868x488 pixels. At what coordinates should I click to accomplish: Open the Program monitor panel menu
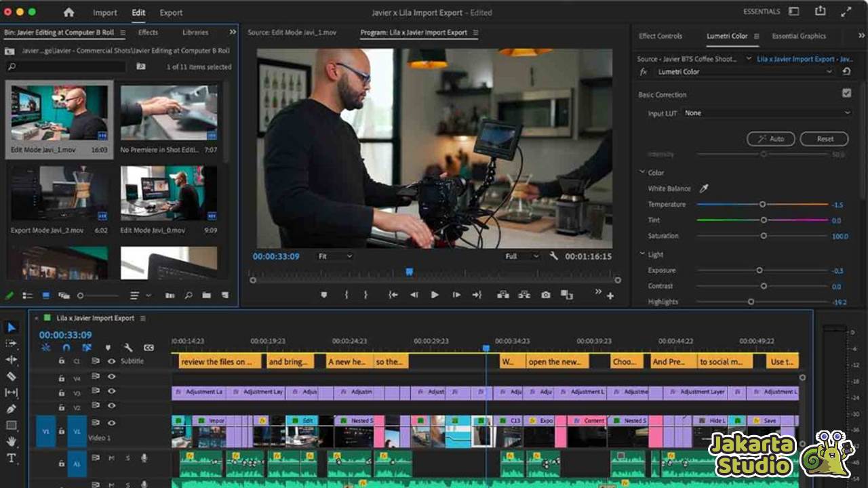tap(475, 33)
